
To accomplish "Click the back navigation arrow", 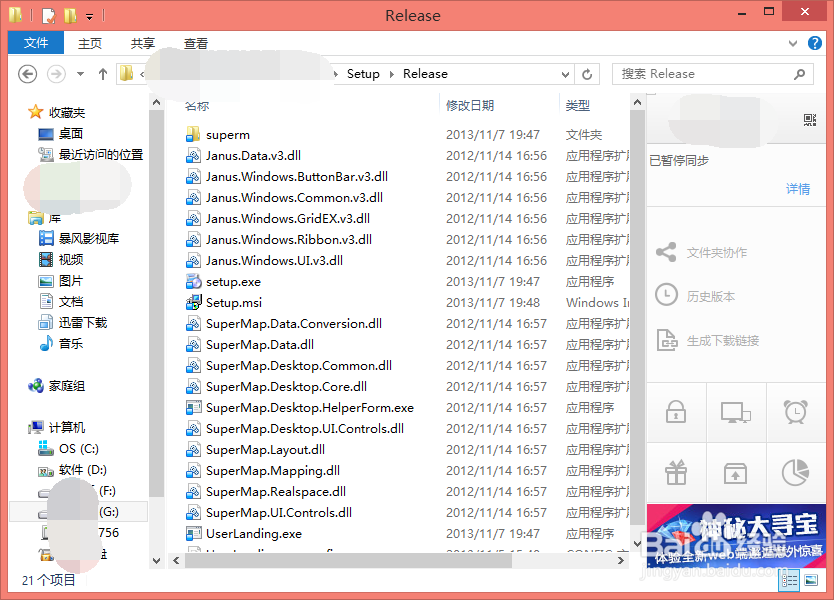I will click(x=28, y=74).
